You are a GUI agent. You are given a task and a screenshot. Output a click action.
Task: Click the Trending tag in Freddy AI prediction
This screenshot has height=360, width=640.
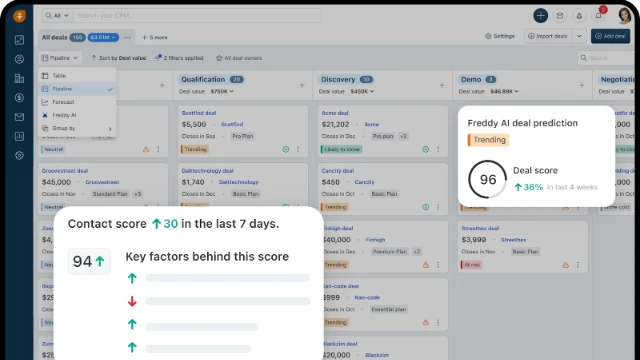coord(489,140)
